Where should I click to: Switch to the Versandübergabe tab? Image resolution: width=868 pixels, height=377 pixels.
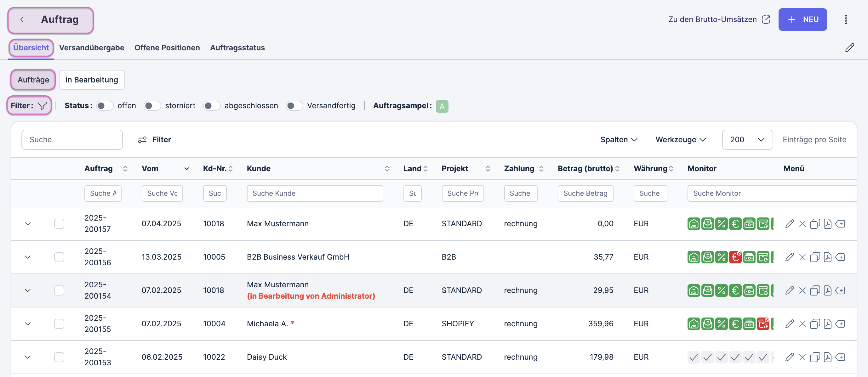pyautogui.click(x=92, y=48)
